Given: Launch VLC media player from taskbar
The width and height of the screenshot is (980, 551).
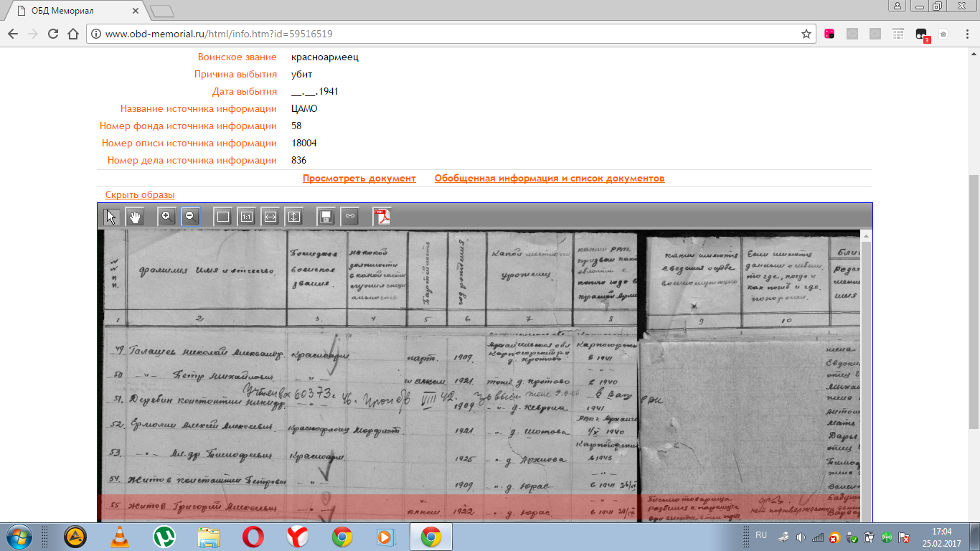Looking at the screenshot, I should click(120, 537).
